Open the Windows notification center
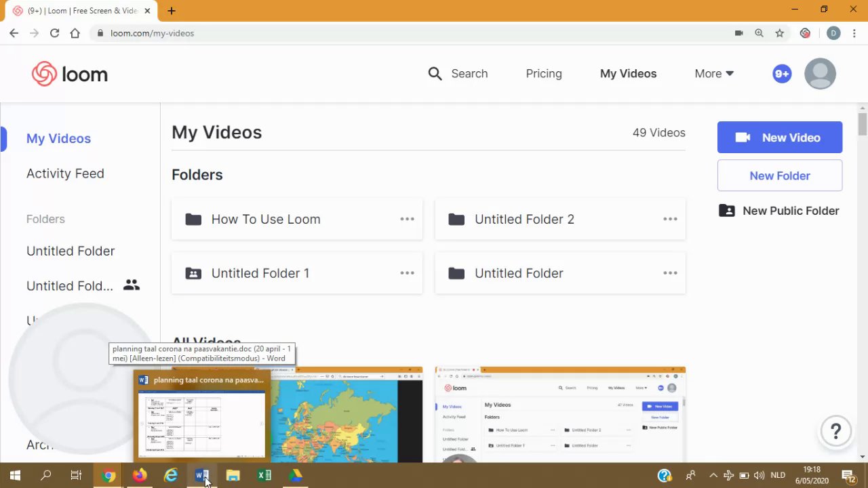Screen dimensions: 868x488 click(848, 476)
